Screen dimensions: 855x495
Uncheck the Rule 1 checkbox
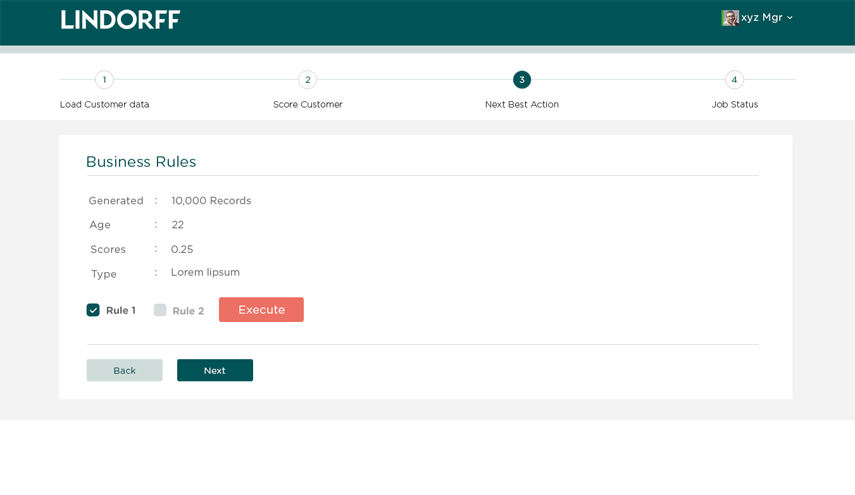93,310
